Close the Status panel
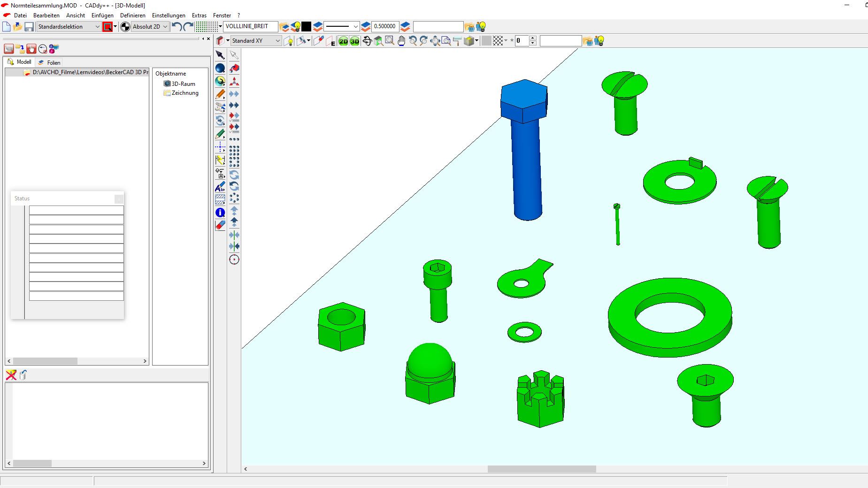This screenshot has width=868, height=488. click(119, 198)
